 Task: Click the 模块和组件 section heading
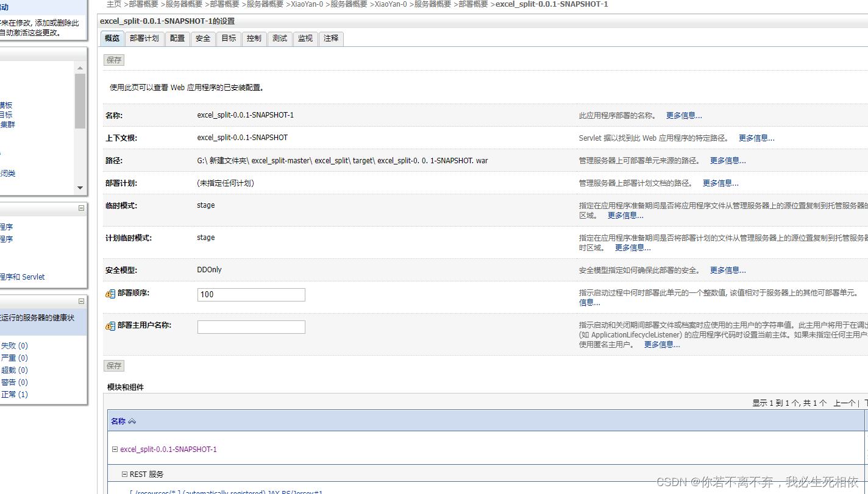tap(126, 387)
